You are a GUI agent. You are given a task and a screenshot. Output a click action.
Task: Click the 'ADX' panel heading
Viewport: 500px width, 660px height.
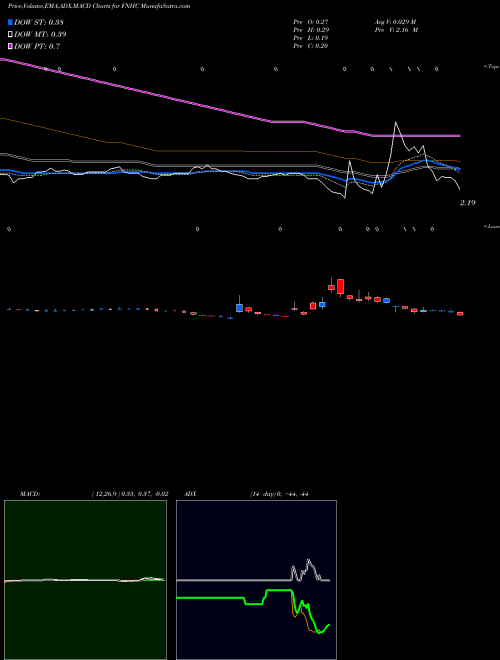191,494
